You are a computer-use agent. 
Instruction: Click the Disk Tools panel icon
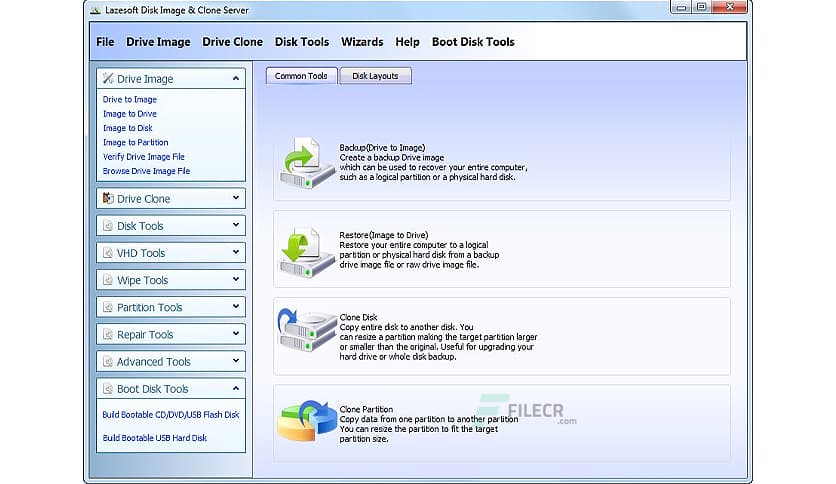pos(108,226)
